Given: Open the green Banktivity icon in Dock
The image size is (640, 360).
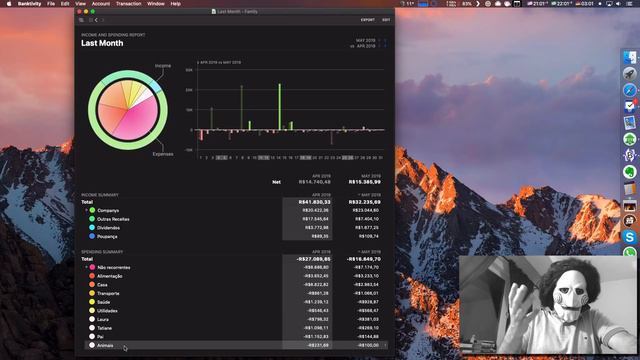Looking at the screenshot, I should (x=629, y=139).
